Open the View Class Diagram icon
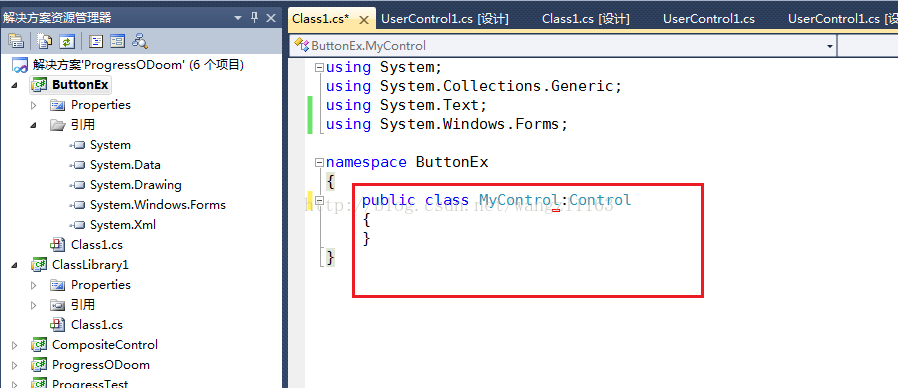The image size is (898, 388). pos(140,41)
